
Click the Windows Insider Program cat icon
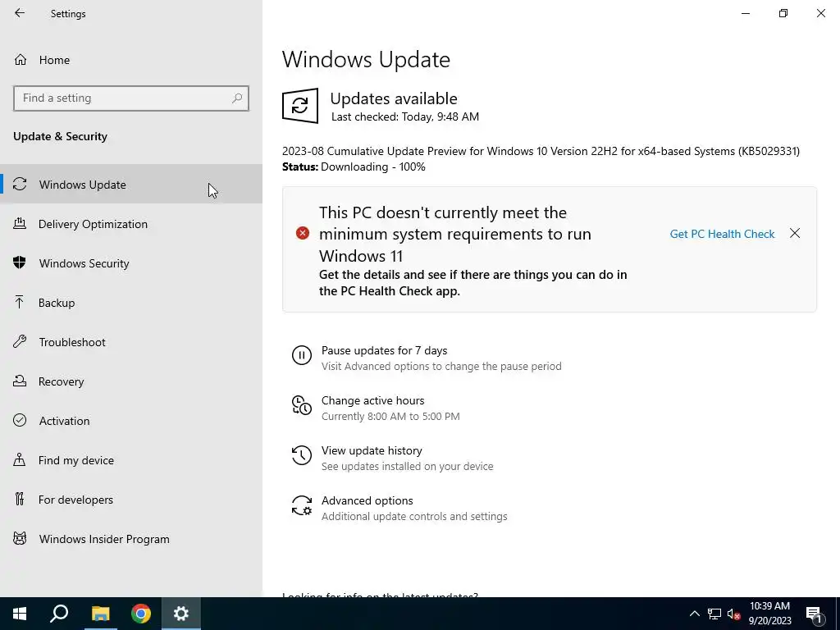click(20, 538)
